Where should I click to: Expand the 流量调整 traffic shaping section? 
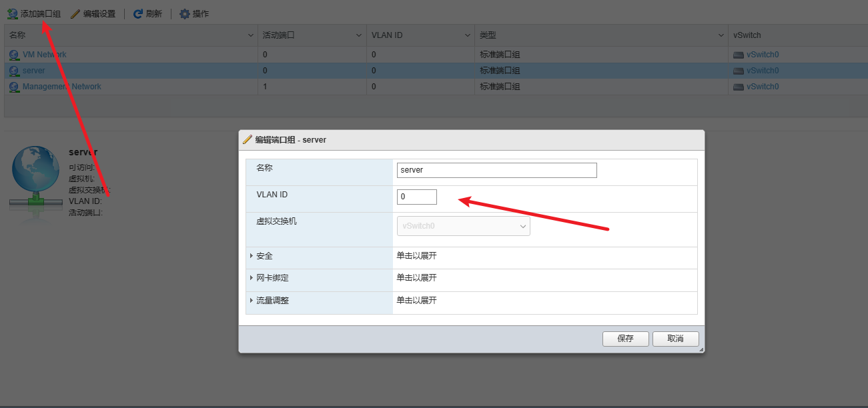coord(252,301)
